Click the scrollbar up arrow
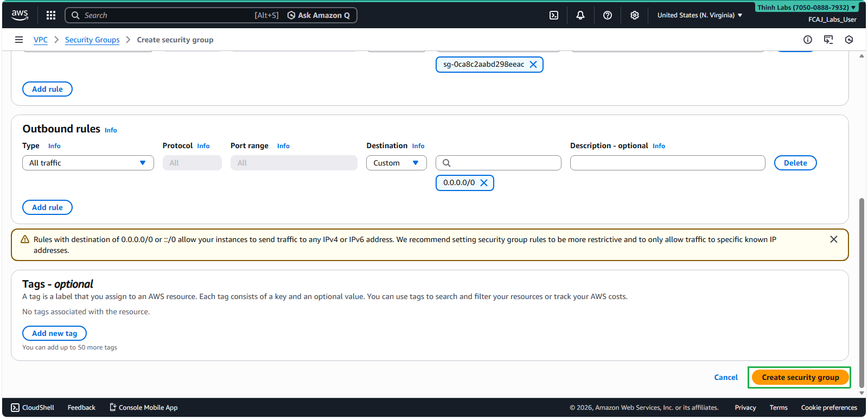 [861, 56]
